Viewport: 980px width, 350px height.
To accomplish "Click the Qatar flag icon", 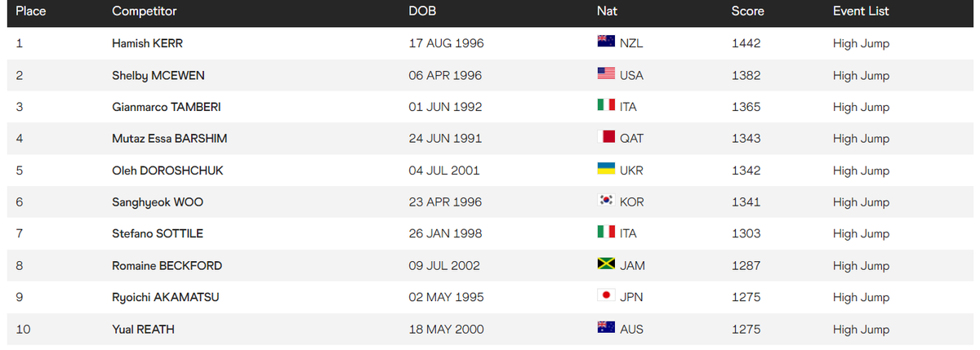I will (606, 138).
